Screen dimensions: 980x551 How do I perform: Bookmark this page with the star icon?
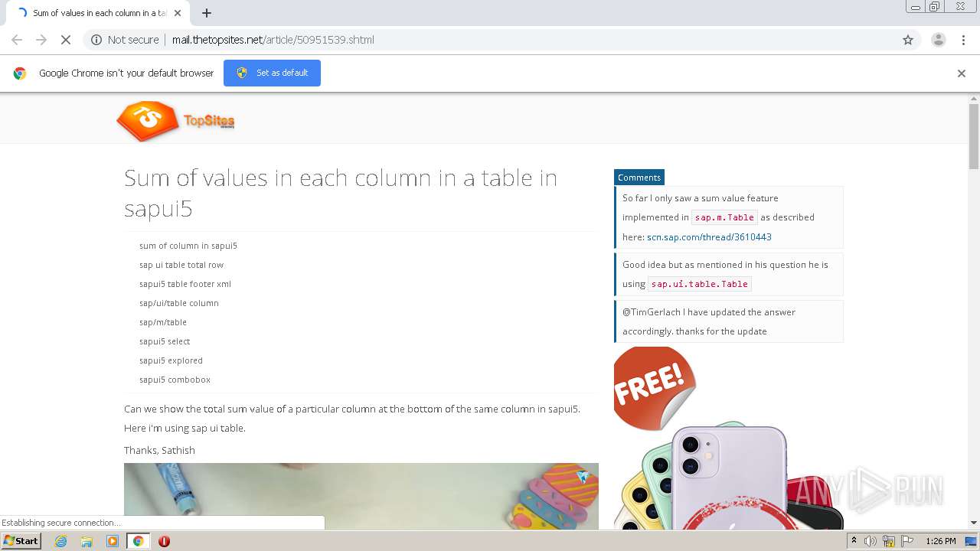pos(908,40)
